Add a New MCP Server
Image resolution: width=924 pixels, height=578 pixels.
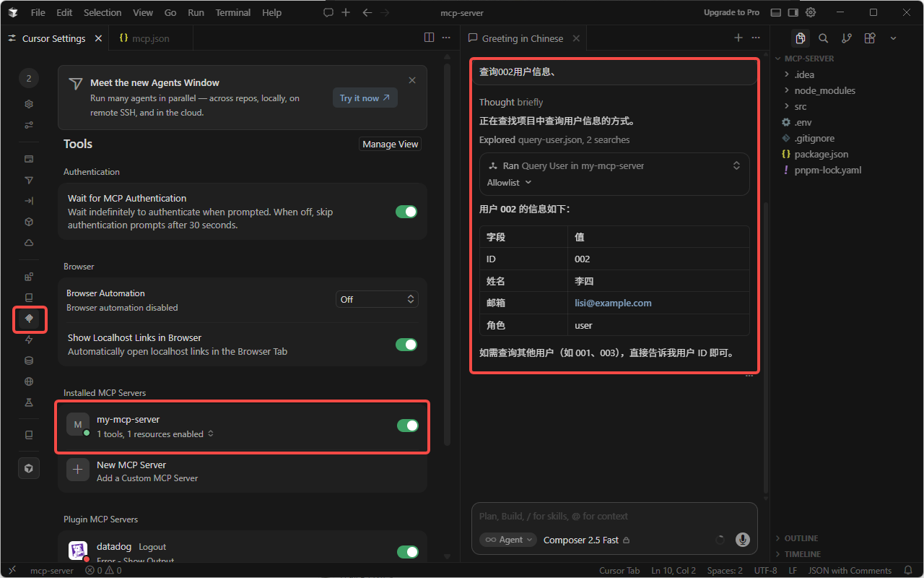[x=243, y=471]
